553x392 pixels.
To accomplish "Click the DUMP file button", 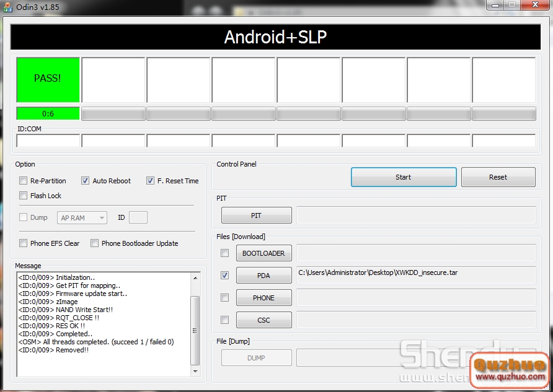I will tap(257, 358).
